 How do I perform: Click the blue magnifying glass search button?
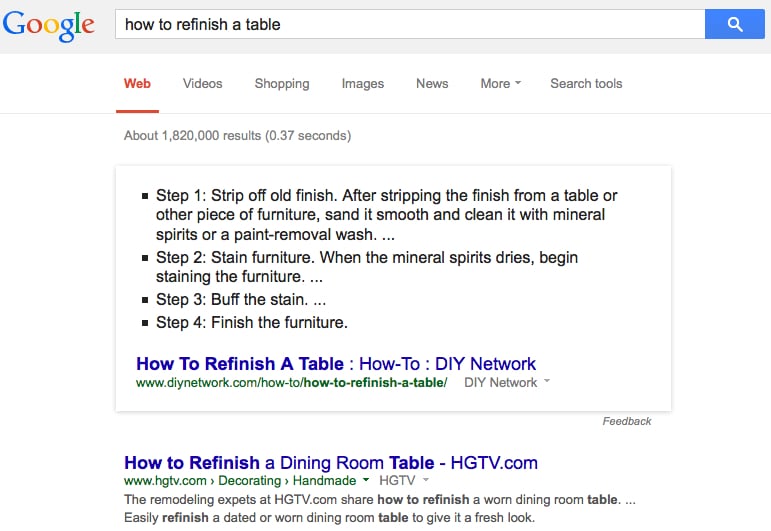point(735,24)
